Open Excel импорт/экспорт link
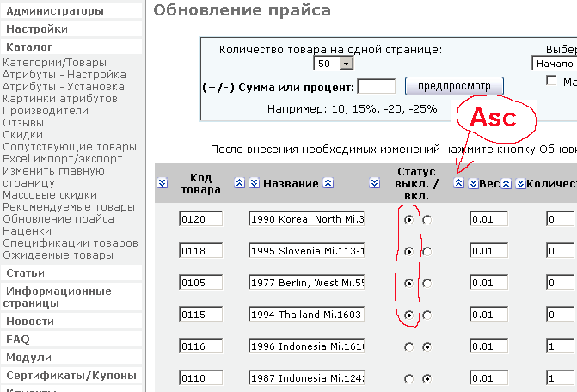Image resolution: width=577 pixels, height=392 pixels. tap(63, 159)
